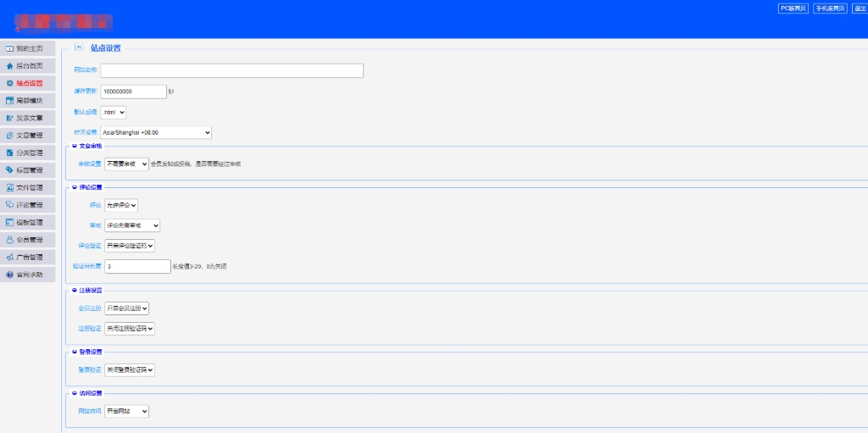Click the 广告管理 megaphone icon in sidebar

tap(10, 257)
